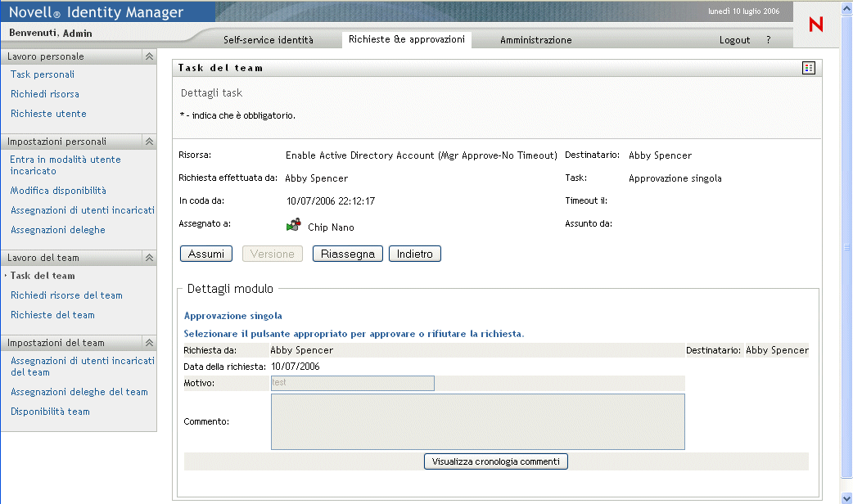Open Richiedi risorse del team link

tap(66, 295)
